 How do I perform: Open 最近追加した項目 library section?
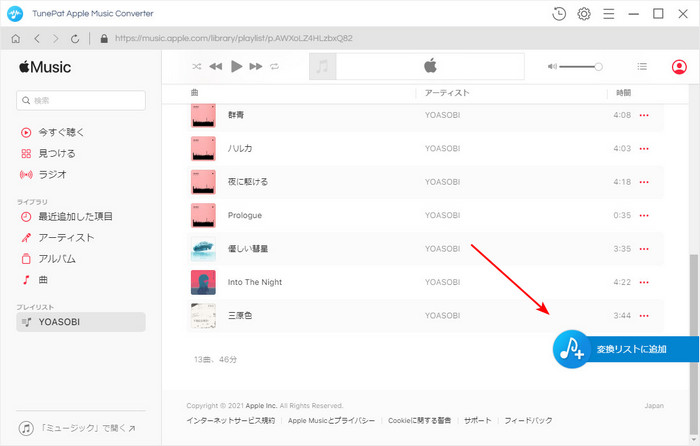click(x=67, y=217)
